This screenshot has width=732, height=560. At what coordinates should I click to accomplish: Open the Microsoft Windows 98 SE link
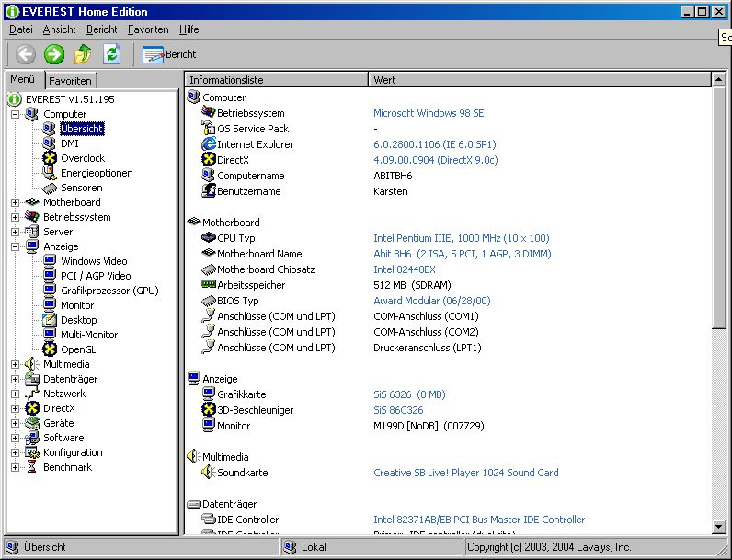[429, 113]
